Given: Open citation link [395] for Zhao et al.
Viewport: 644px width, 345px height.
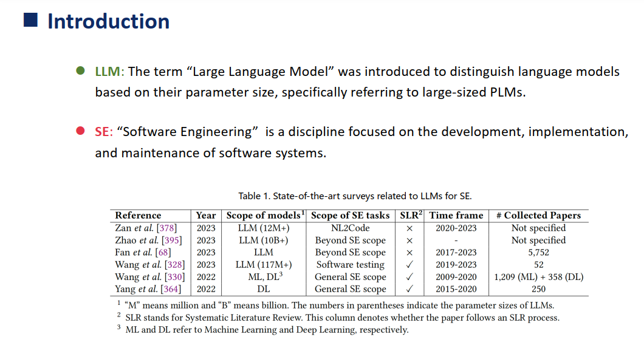Looking at the screenshot, I should coord(172,241).
